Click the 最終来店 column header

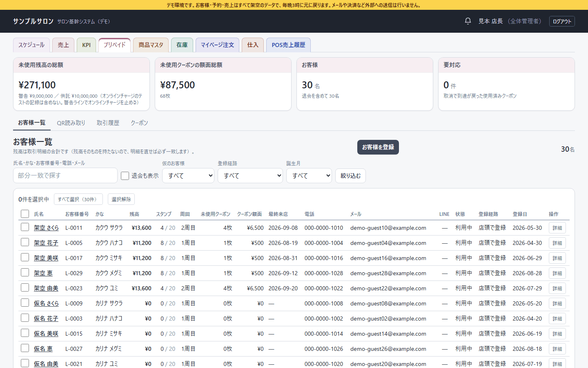coord(278,214)
